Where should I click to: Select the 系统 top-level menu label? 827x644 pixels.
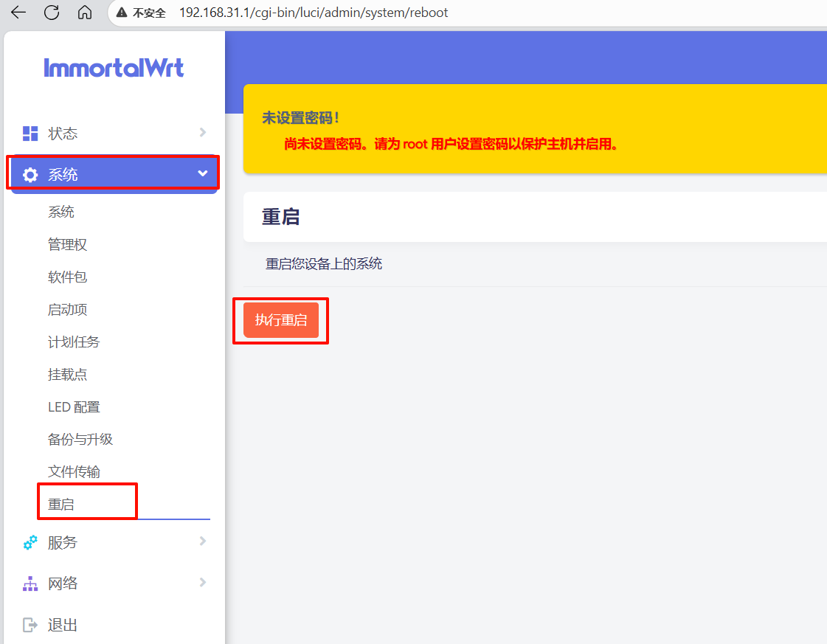click(x=63, y=175)
